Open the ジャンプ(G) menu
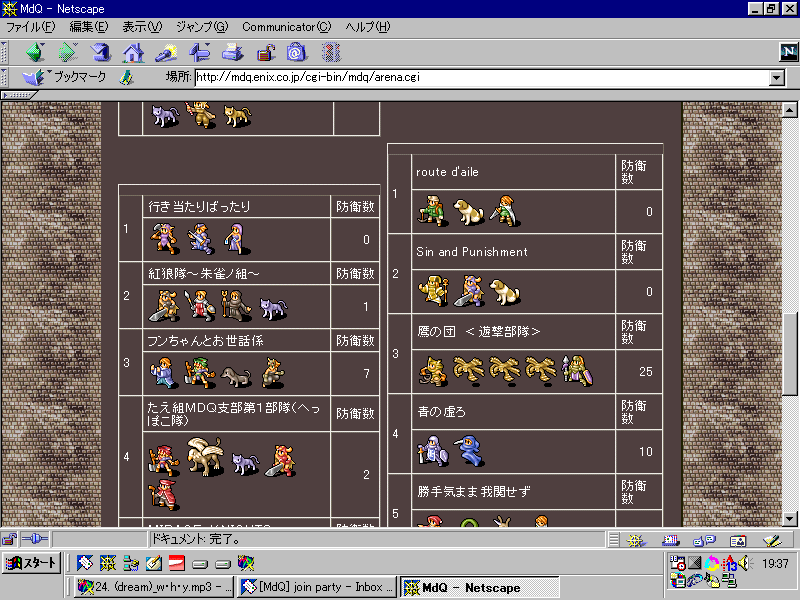Screen dimensions: 800x600 [x=202, y=27]
